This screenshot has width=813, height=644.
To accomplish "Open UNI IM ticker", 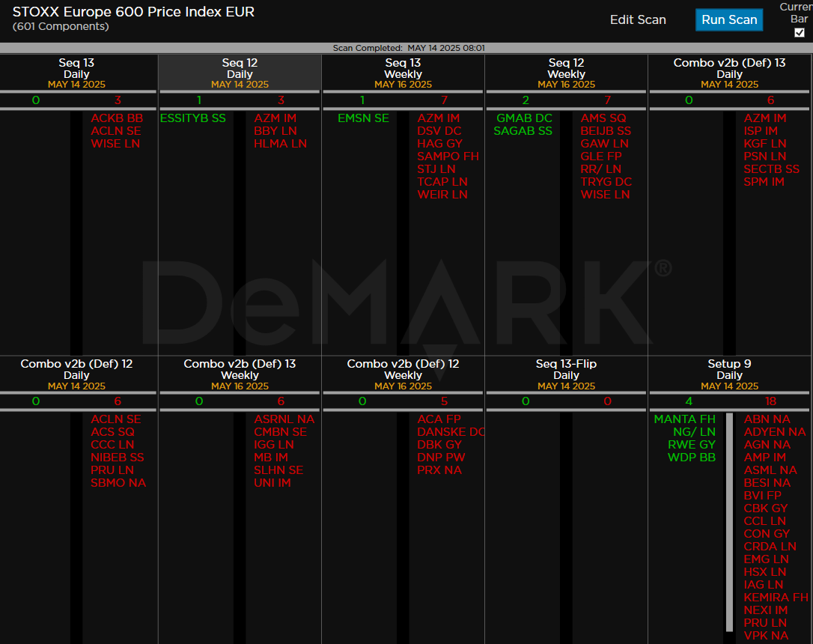I will (x=272, y=483).
